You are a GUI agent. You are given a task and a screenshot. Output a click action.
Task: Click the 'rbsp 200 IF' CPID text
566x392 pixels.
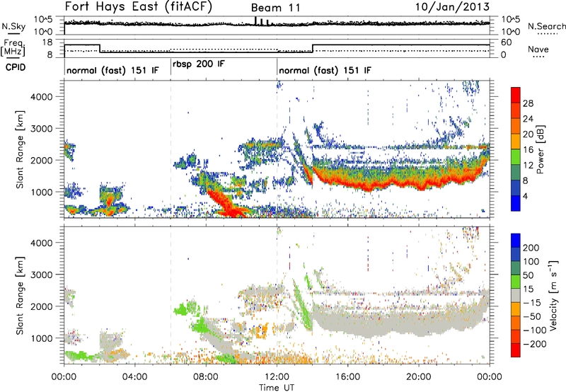coord(199,64)
